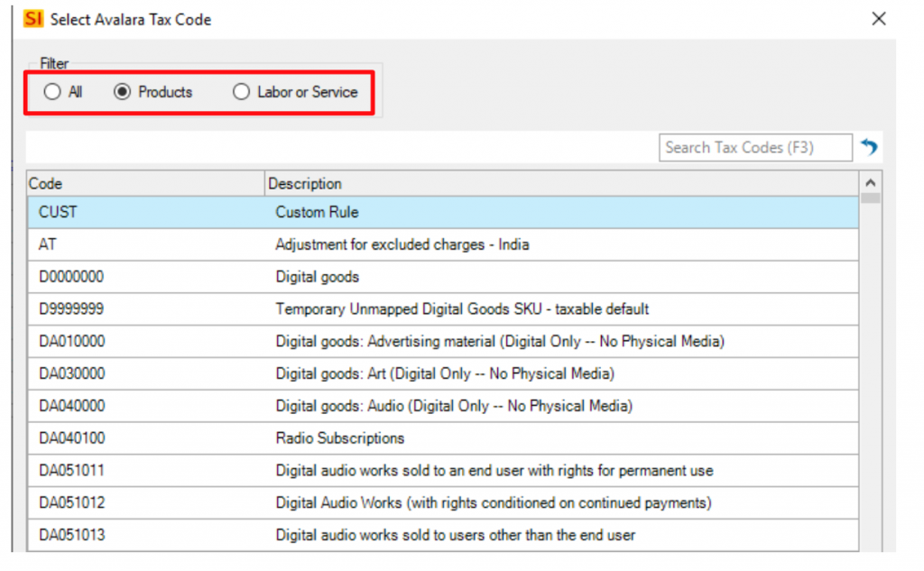Screen dimensions: 924x571
Task: Click the scrollbar up arrow in the tax code list
Action: click(x=871, y=183)
